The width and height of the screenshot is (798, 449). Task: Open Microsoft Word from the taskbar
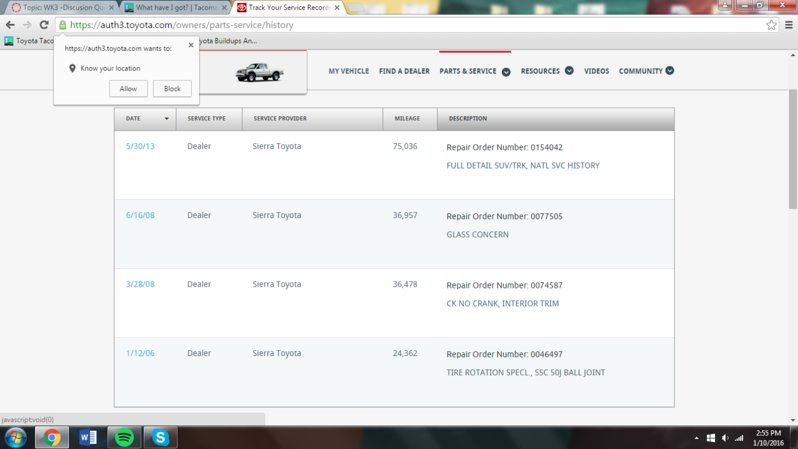[x=88, y=438]
